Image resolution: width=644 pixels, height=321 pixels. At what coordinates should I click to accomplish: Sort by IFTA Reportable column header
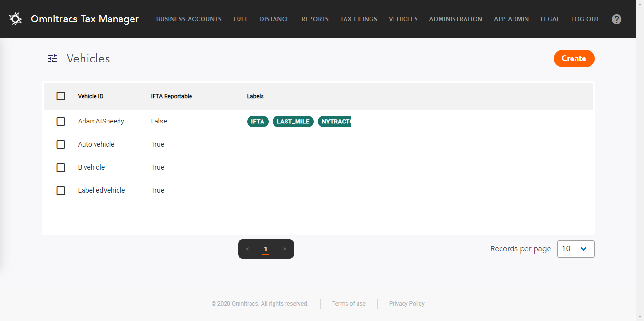point(171,96)
